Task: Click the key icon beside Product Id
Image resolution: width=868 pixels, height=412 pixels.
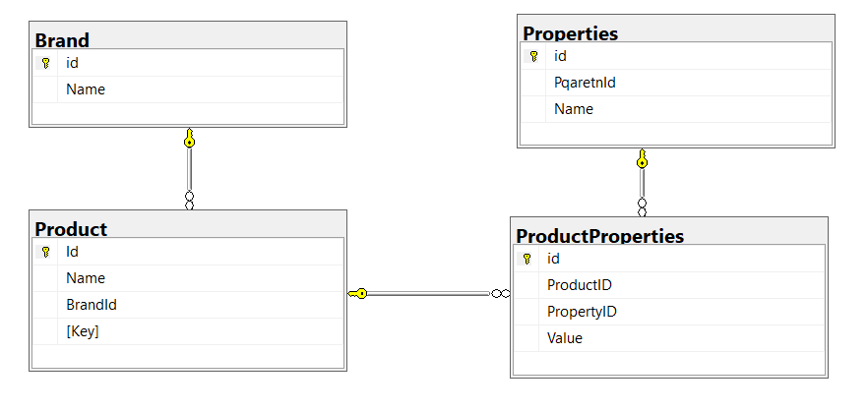Action: pos(46,252)
